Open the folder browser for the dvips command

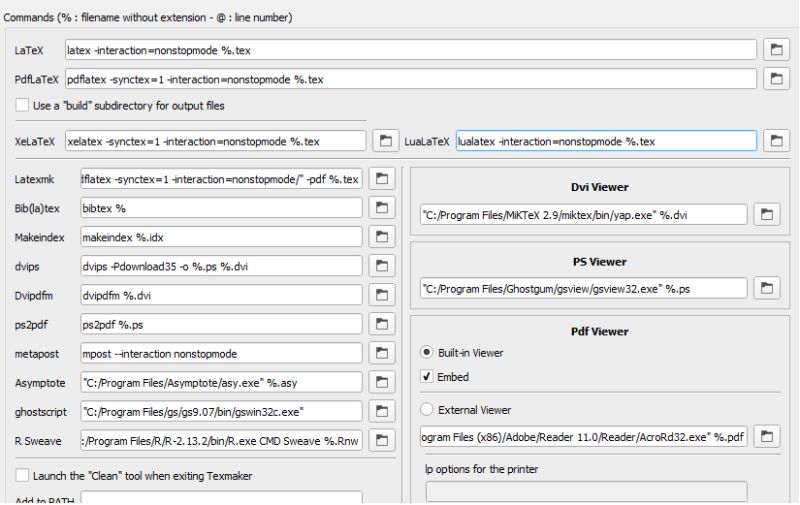(x=382, y=266)
